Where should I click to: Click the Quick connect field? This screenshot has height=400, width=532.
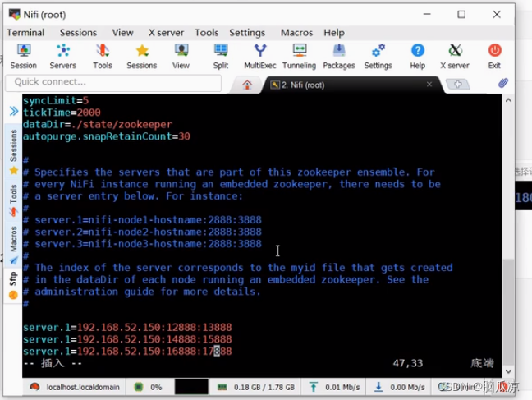click(x=113, y=82)
